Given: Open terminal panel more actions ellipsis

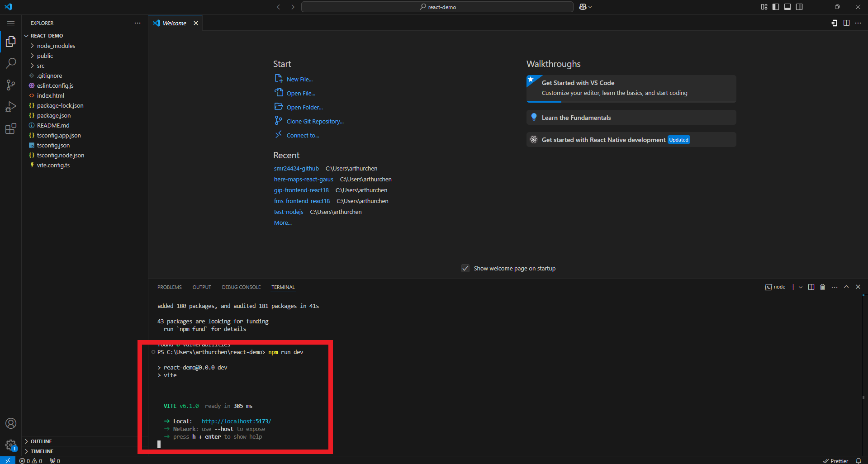Looking at the screenshot, I should tap(835, 287).
